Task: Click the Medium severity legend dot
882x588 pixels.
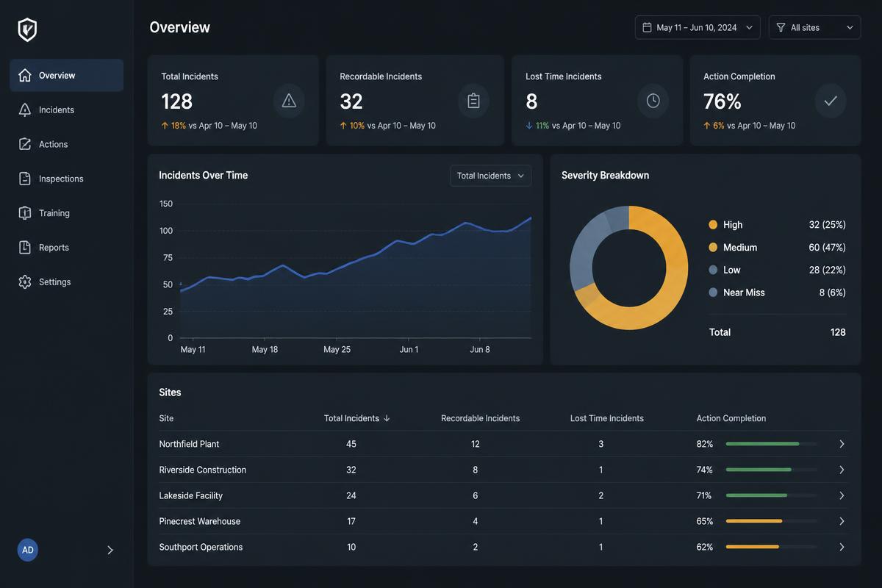Action: 713,248
